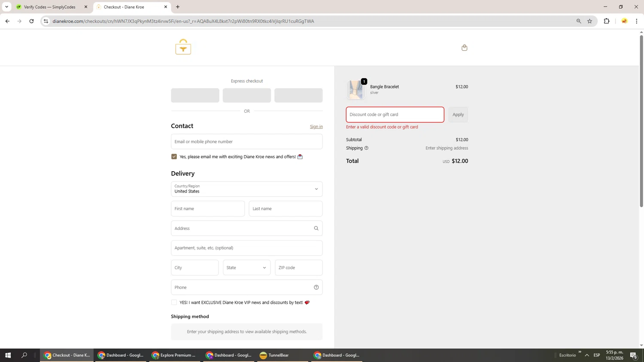Image resolution: width=644 pixels, height=362 pixels.
Task: Click the zoom magnifier icon in address bar
Action: (578, 21)
